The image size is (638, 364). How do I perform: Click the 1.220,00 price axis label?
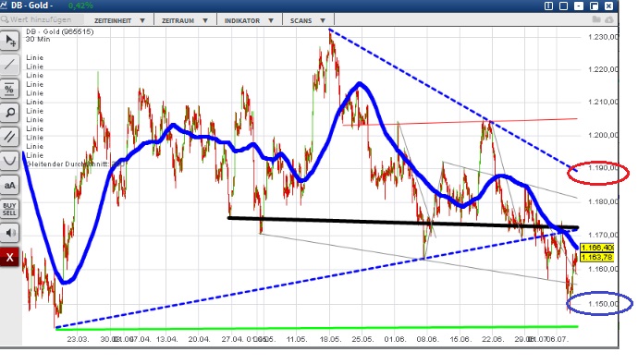click(603, 69)
